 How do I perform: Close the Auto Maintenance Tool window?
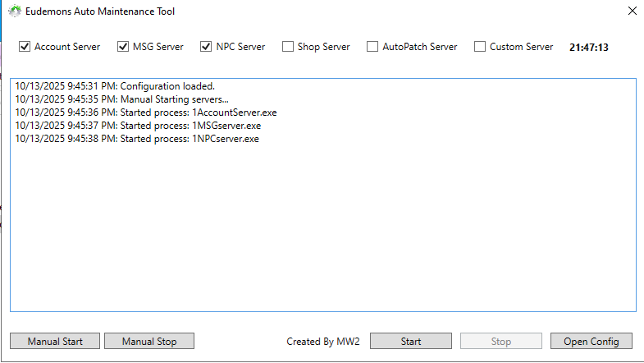(632, 11)
